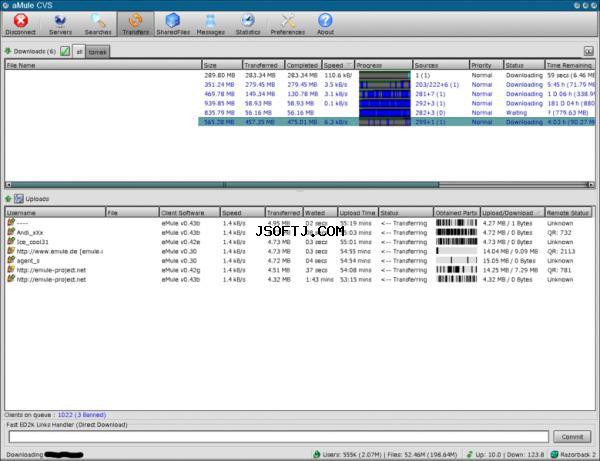Click the Fast ED2K Links input field
Screen dimensions: 600x461
pyautogui.click(x=279, y=437)
